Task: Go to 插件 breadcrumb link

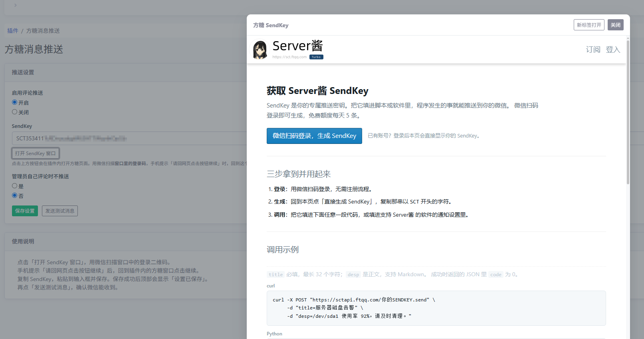Action: click(x=13, y=31)
